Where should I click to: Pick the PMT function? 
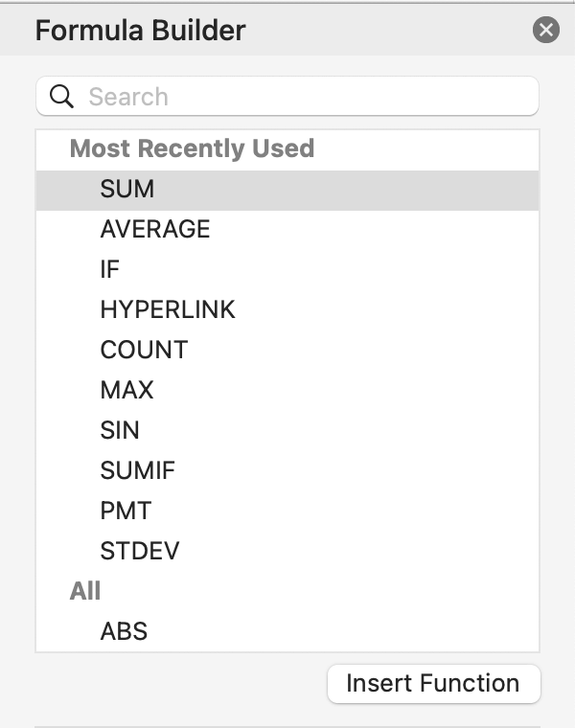point(126,511)
